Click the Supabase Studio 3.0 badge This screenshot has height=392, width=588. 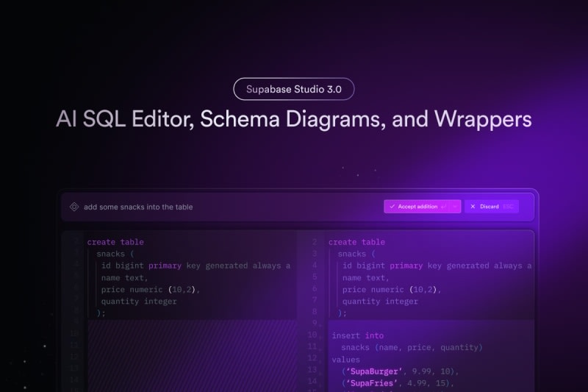coord(294,89)
